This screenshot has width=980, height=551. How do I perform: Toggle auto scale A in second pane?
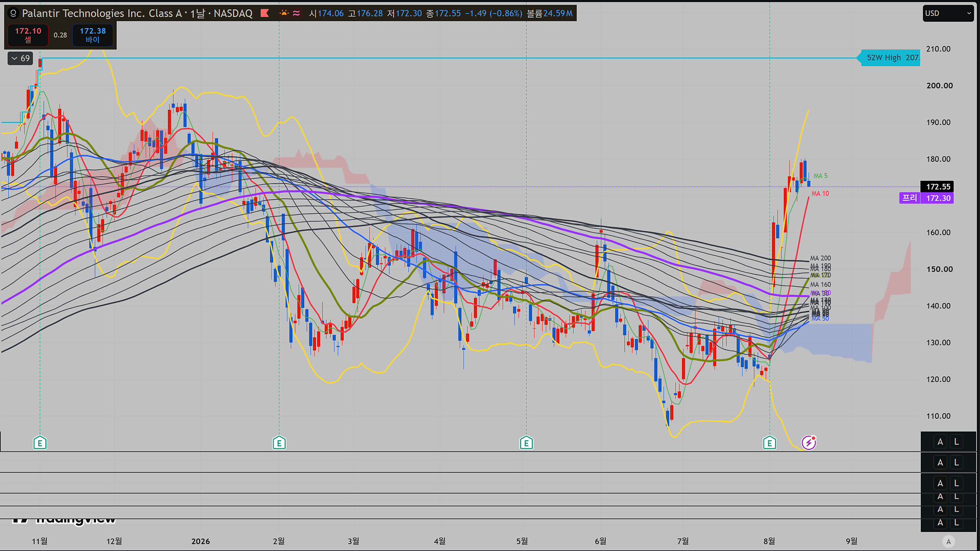940,463
